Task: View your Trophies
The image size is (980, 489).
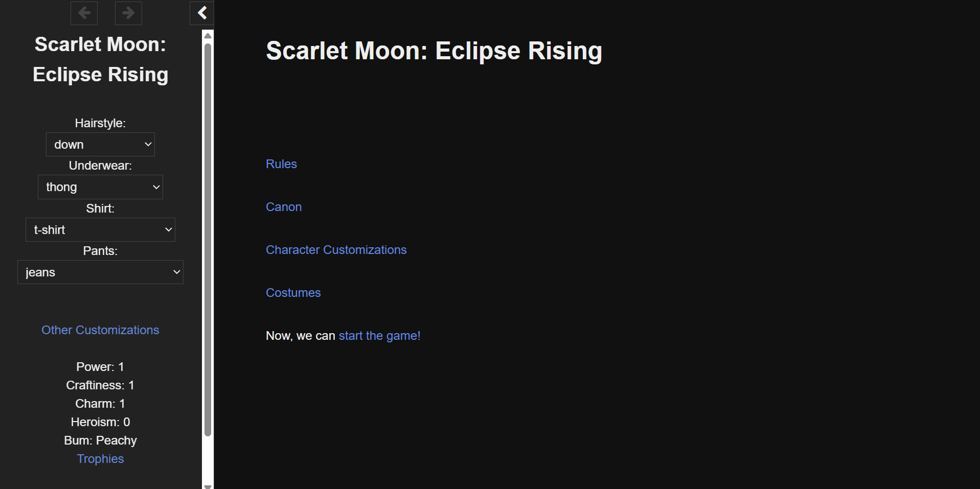Action: (x=100, y=458)
